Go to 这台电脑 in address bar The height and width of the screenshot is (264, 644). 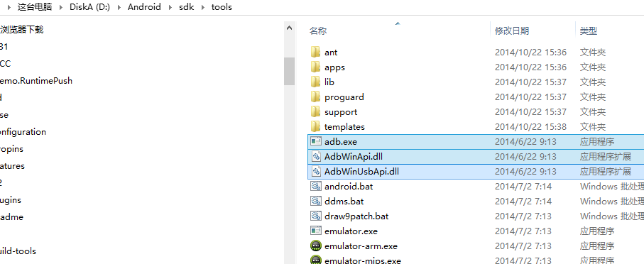tap(36, 7)
